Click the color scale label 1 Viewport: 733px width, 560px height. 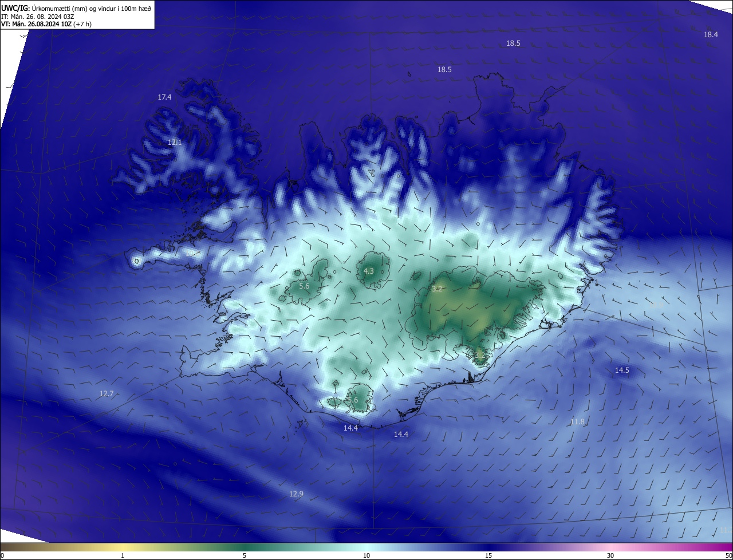tap(123, 555)
